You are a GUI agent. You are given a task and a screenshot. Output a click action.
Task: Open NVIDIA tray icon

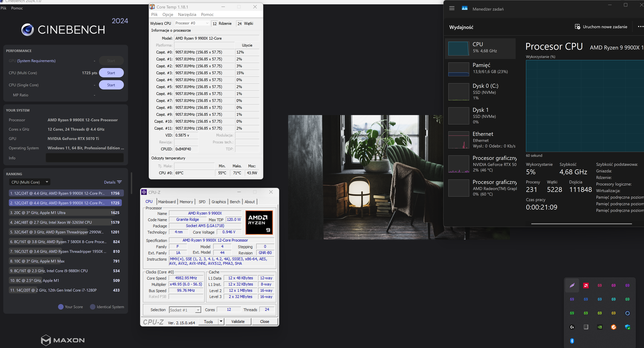[x=599, y=327]
